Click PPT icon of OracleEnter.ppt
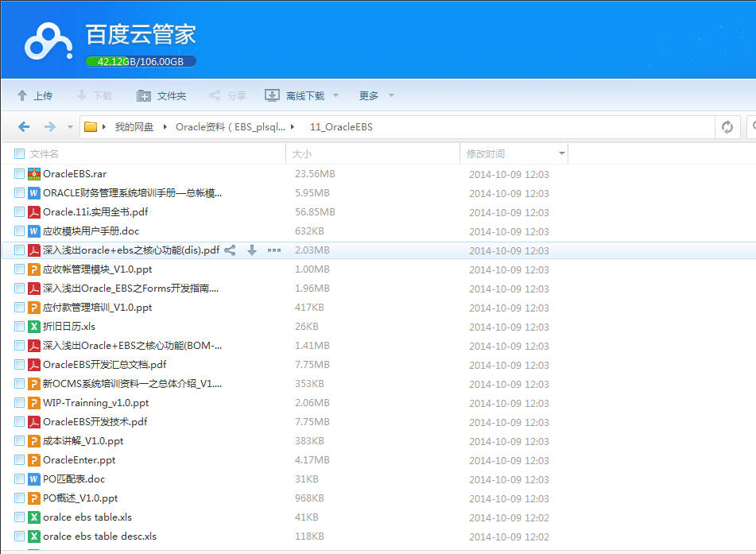756x554 pixels. [33, 460]
